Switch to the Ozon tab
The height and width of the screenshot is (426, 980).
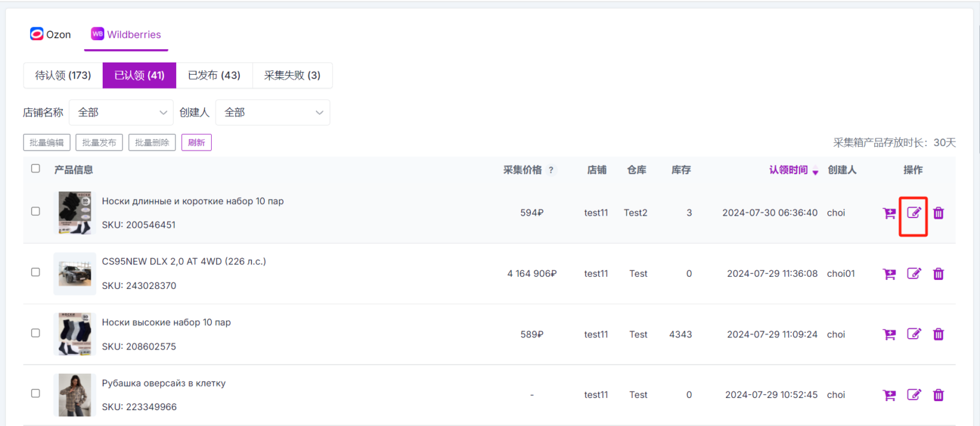point(50,34)
